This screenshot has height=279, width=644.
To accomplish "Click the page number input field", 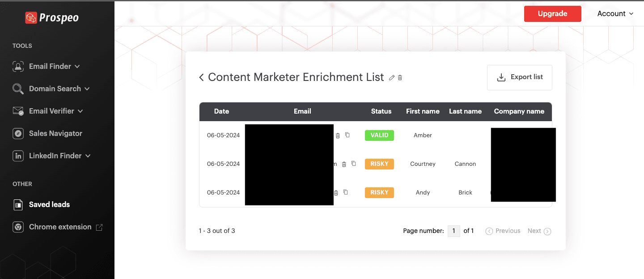I will coord(453,231).
